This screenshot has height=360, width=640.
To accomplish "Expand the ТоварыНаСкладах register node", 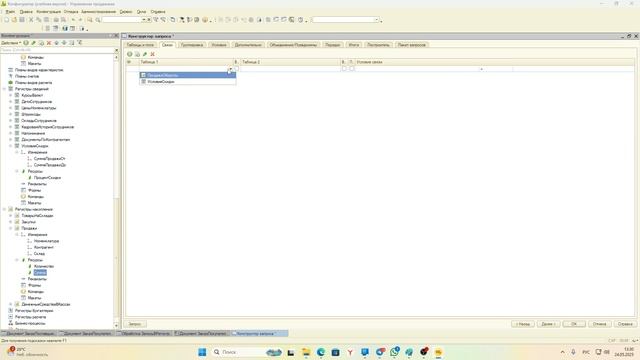I will click(x=11, y=216).
